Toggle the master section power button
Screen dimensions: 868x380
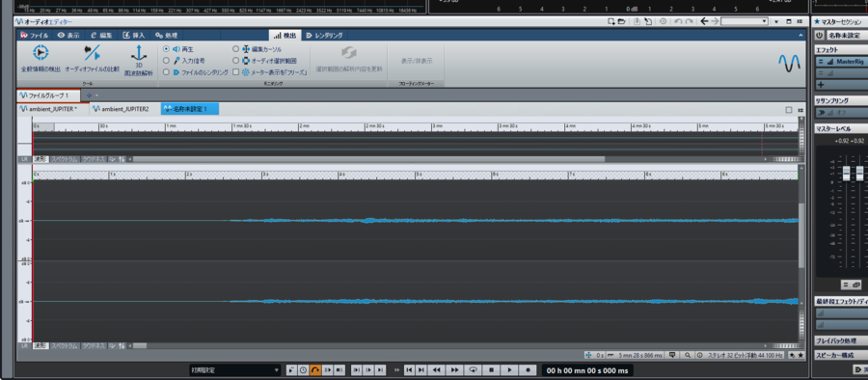819,36
